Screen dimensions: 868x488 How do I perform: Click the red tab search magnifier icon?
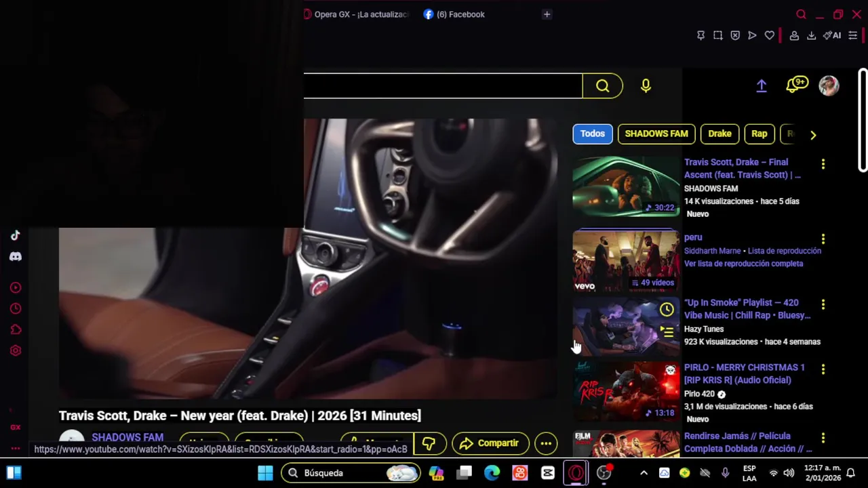point(801,14)
